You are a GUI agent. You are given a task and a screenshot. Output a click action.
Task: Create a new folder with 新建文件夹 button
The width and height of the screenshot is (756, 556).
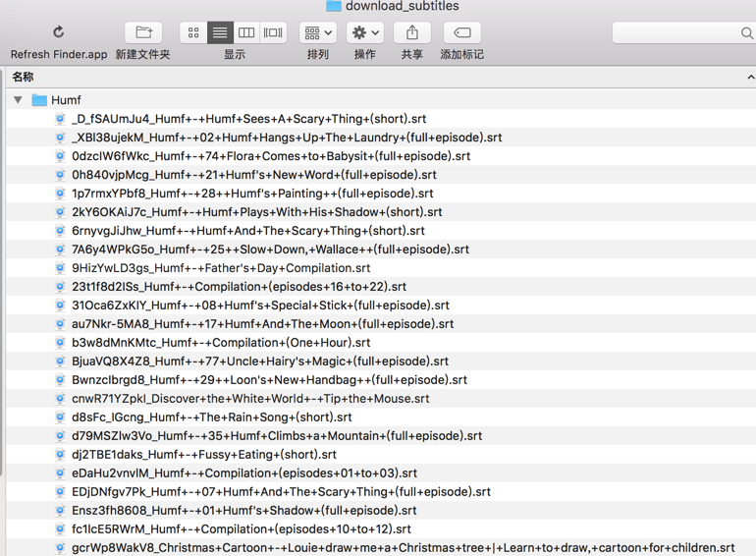click(x=143, y=32)
